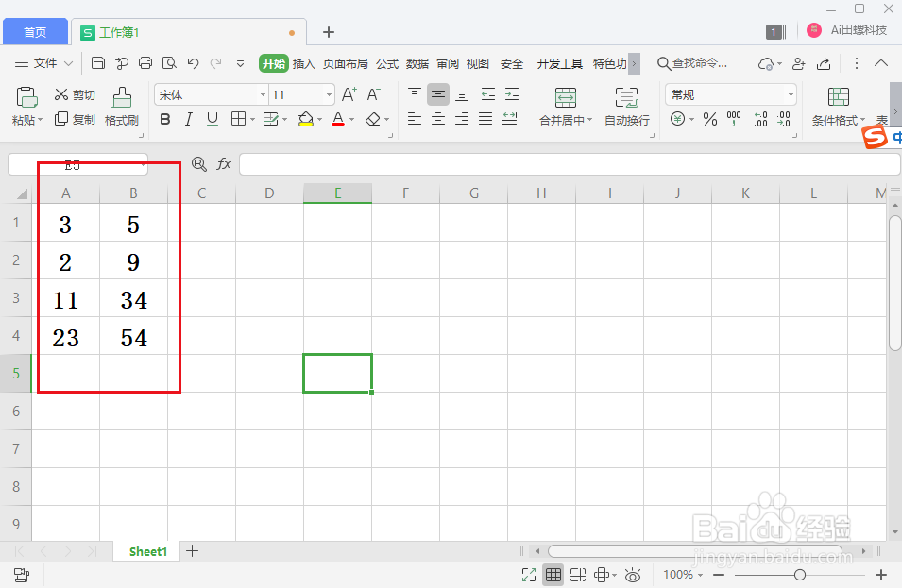This screenshot has height=588, width=902.
Task: Switch to the 公式 ribbon tab
Action: tap(387, 63)
